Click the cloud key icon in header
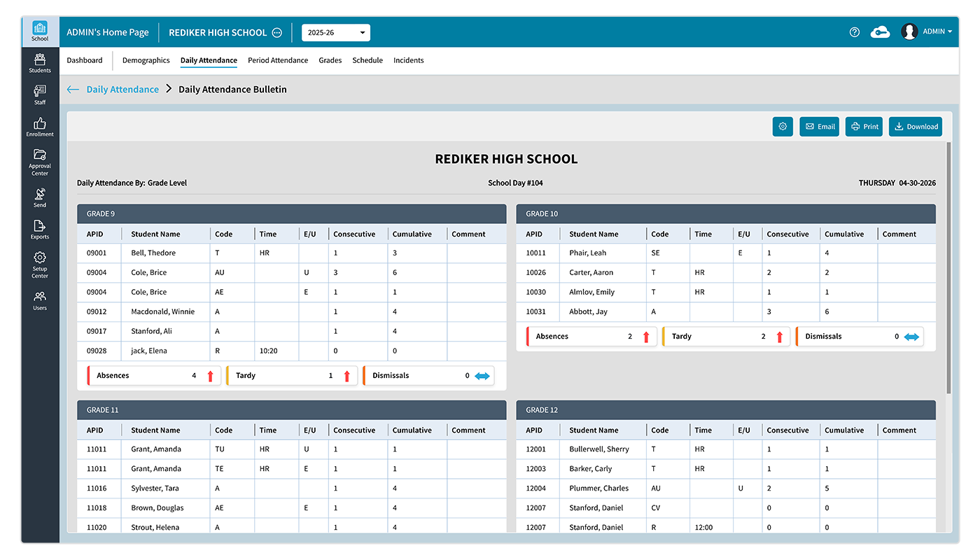The width and height of the screenshot is (980, 560). (x=880, y=32)
